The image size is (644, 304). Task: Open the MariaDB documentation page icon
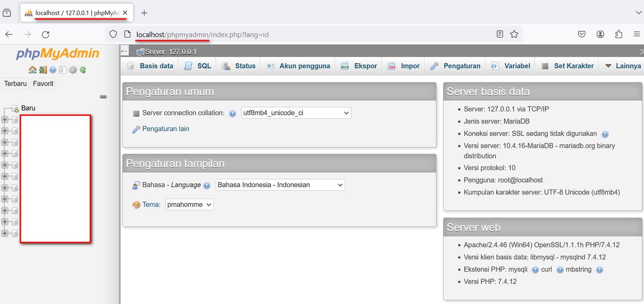pos(62,70)
